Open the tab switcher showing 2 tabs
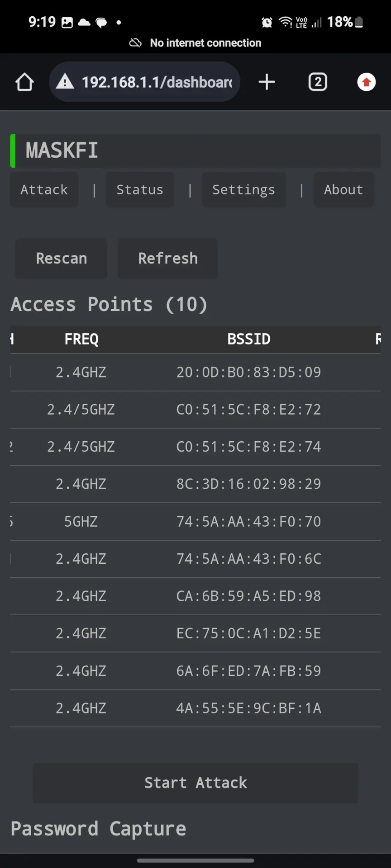The height and width of the screenshot is (868, 391). pos(318,82)
